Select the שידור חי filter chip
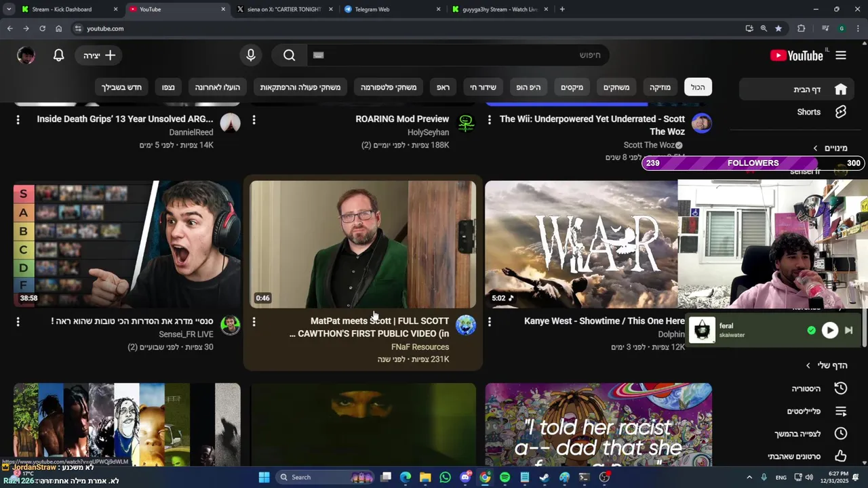The width and height of the screenshot is (868, 488). (x=484, y=87)
